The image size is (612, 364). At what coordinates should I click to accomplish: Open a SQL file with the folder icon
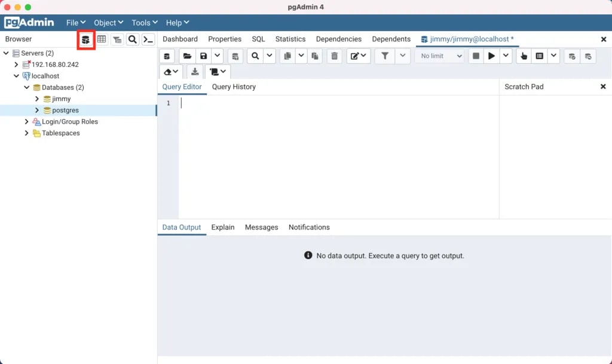[x=187, y=56]
